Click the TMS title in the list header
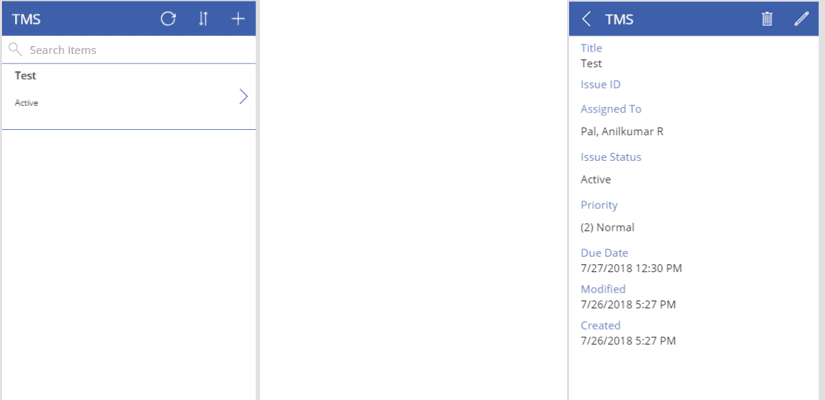825x400 pixels. click(x=26, y=19)
